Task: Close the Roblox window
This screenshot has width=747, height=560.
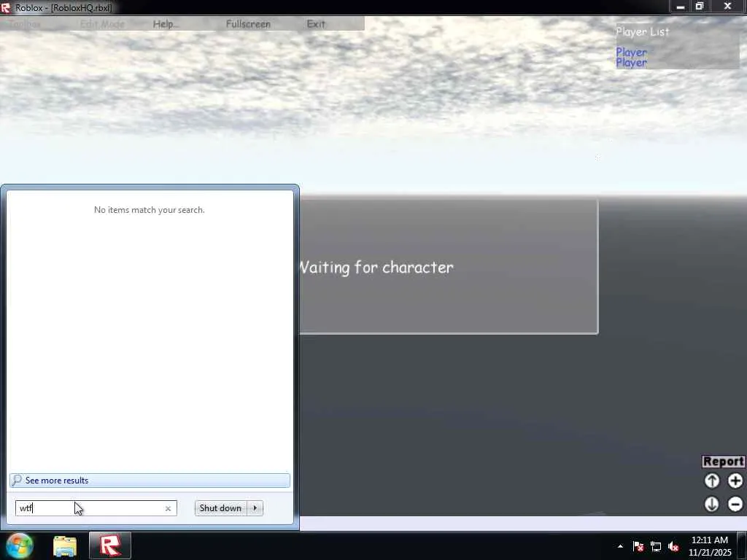Action: coord(727,7)
